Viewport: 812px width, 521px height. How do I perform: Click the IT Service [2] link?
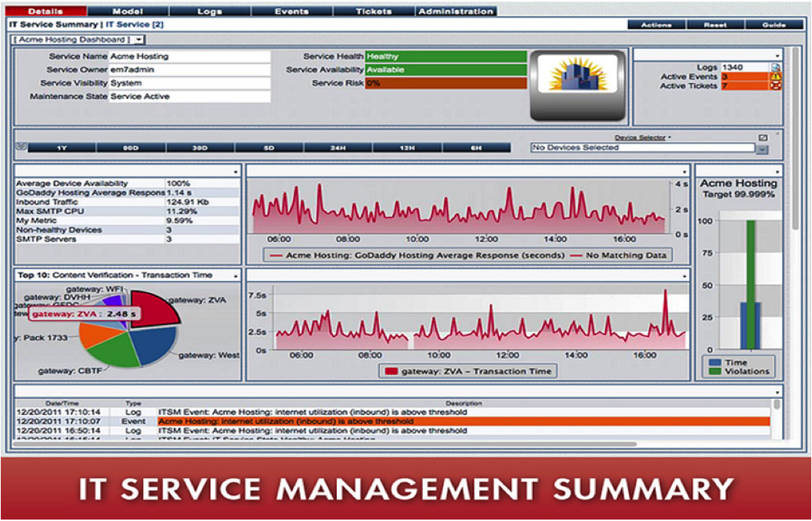[135, 25]
